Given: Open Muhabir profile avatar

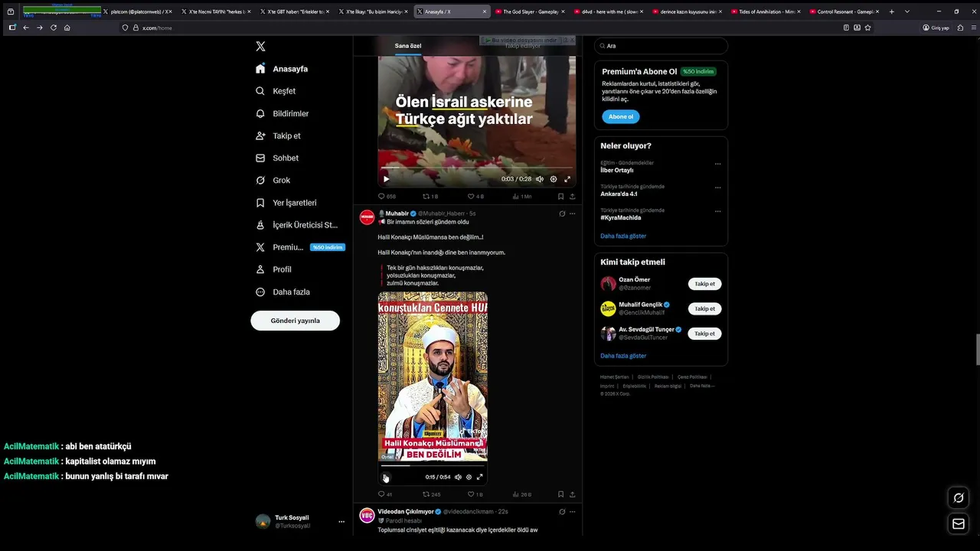Looking at the screenshot, I should (367, 217).
